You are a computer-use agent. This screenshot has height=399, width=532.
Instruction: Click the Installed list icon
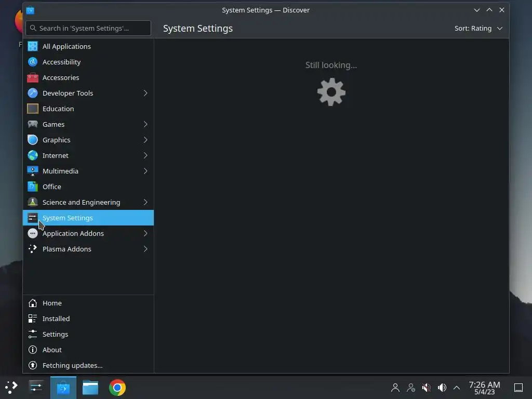click(33, 318)
